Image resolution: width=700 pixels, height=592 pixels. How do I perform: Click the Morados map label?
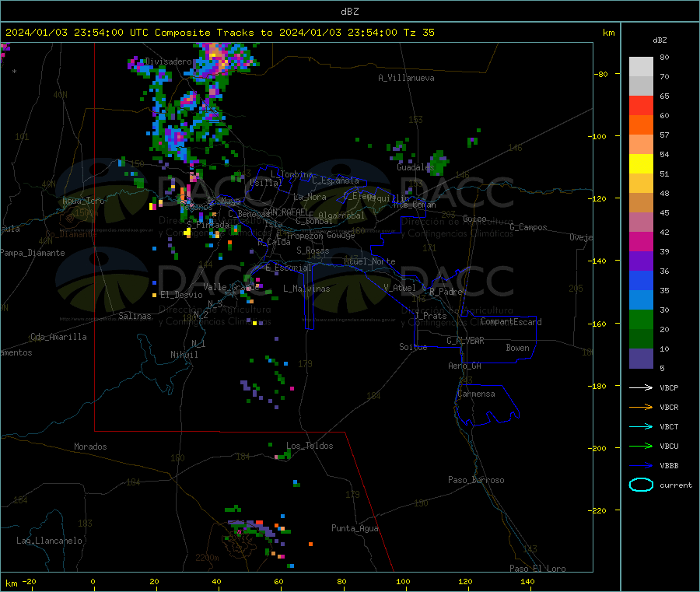[x=90, y=447]
